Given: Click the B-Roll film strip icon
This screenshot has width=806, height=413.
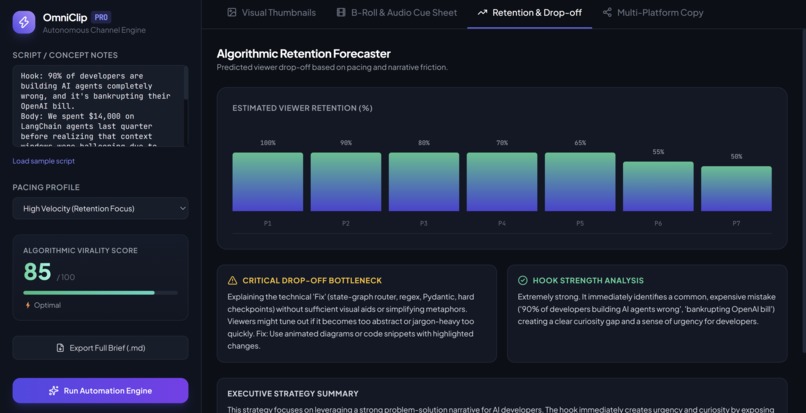Looking at the screenshot, I should [341, 12].
